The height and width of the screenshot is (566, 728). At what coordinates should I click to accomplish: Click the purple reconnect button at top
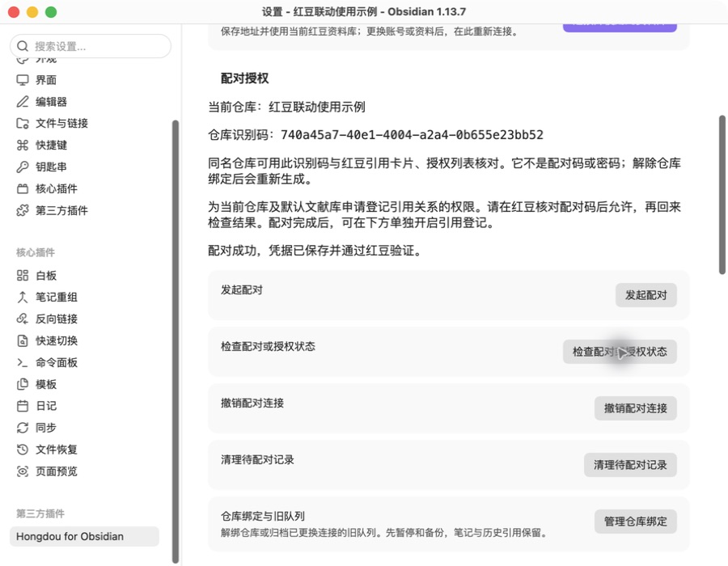[x=620, y=27]
